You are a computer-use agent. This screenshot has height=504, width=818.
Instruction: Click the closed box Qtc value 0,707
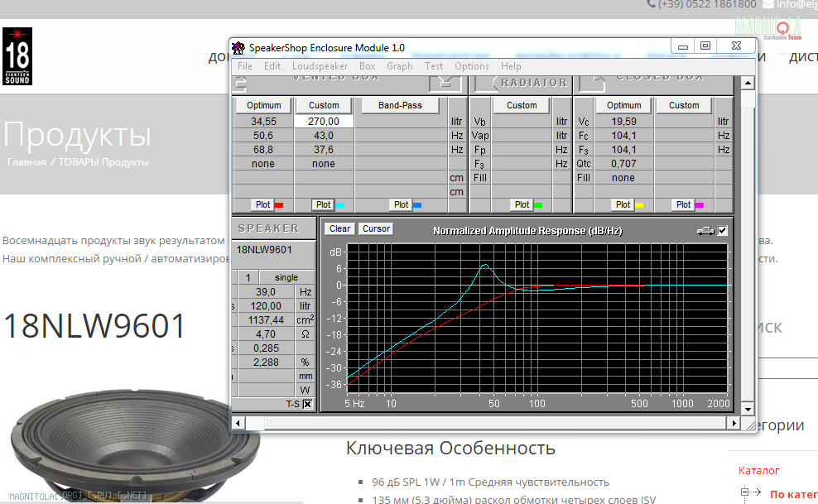click(x=624, y=164)
